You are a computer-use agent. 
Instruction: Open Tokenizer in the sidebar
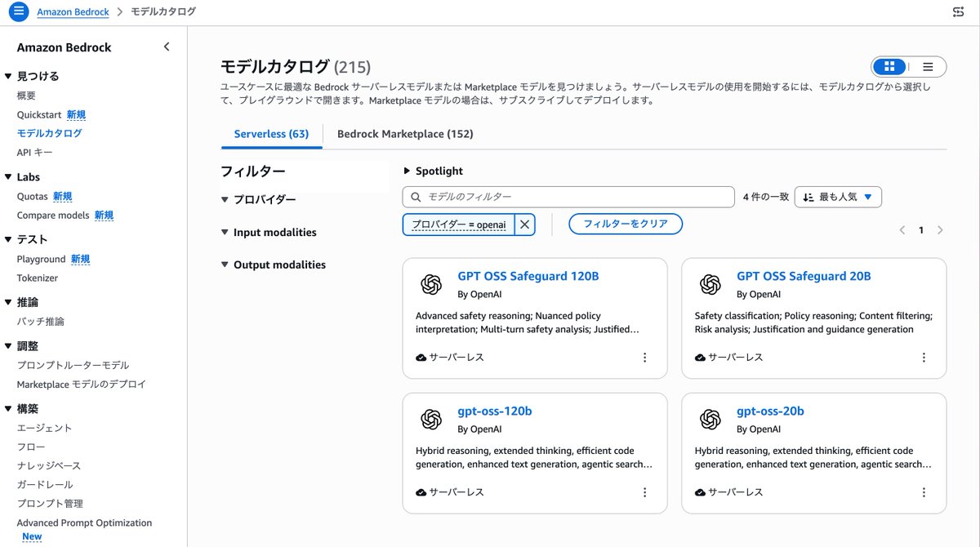click(38, 278)
